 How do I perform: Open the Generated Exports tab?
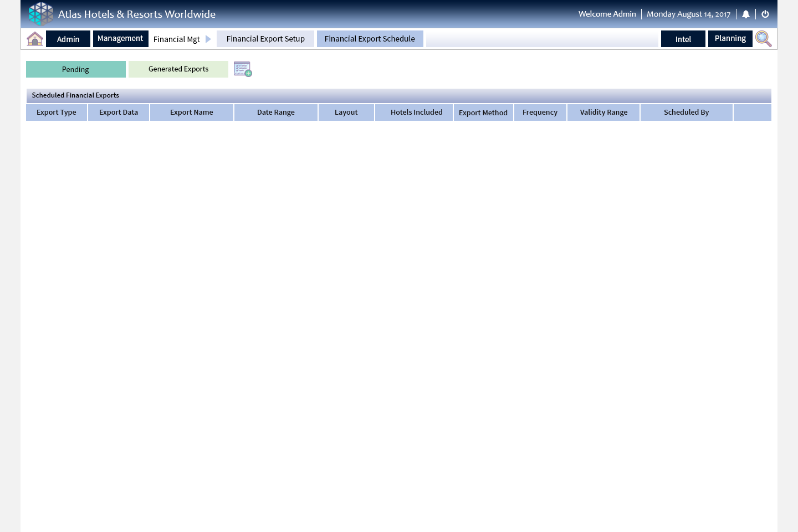pyautogui.click(x=178, y=69)
